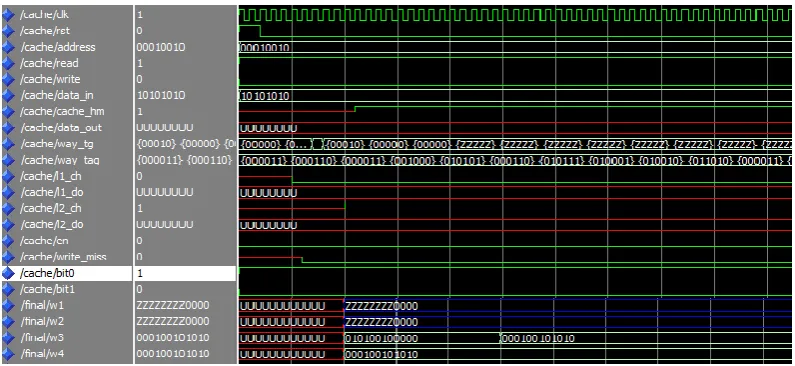Click the diamond icon beside /cache/l2_ch
Image resolution: width=795 pixels, height=366 pixels.
[9, 208]
